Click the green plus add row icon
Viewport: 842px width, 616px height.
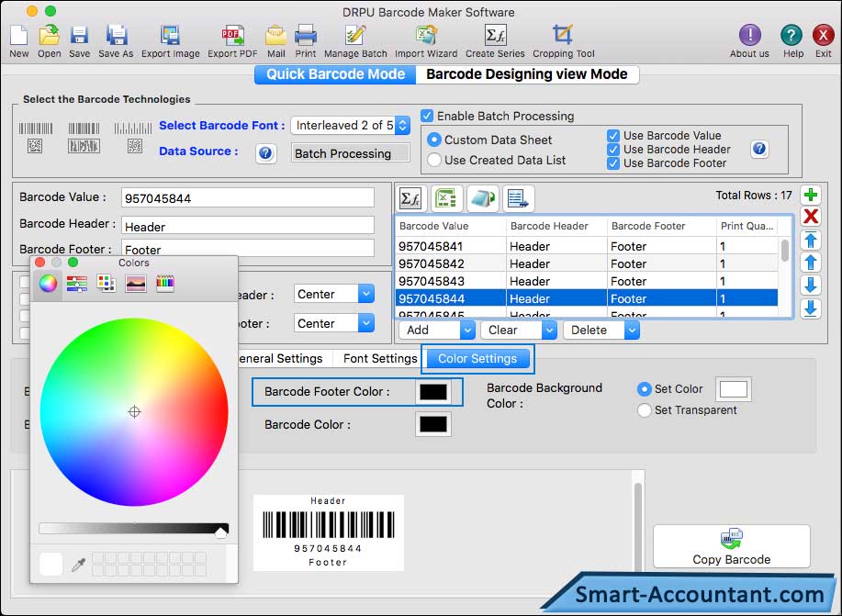click(x=811, y=195)
